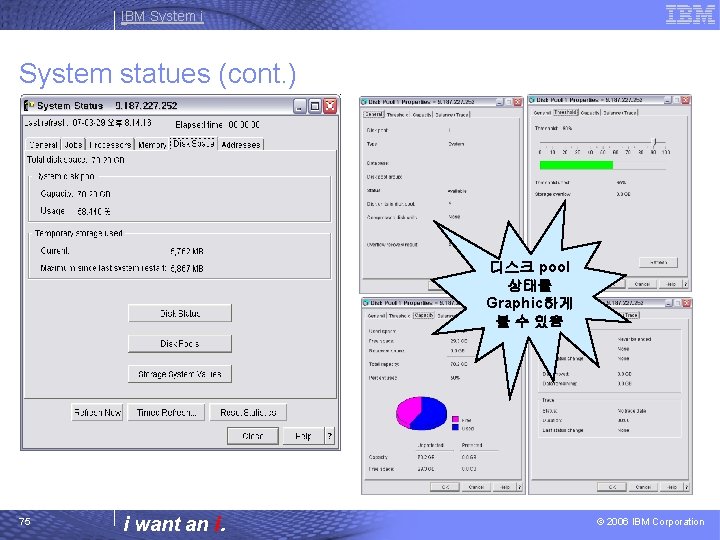The image size is (720, 540).
Task: Click the blue Used legend swatch
Action: click(x=455, y=427)
